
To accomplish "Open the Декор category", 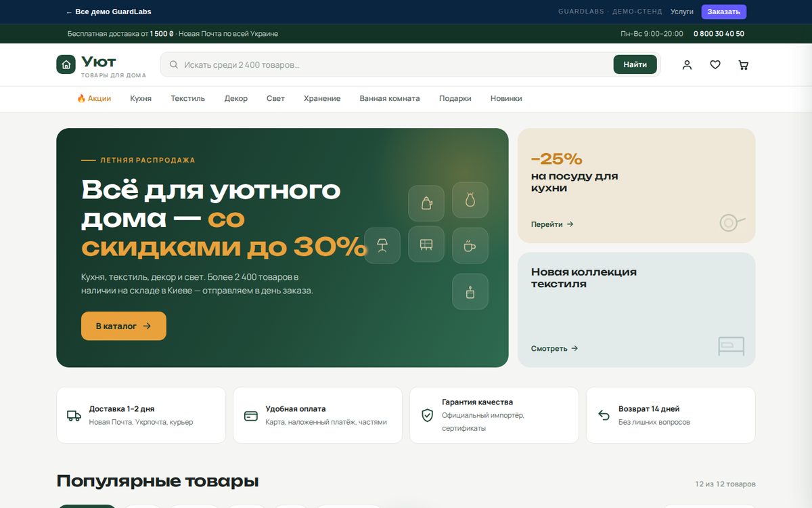I will pyautogui.click(x=236, y=98).
